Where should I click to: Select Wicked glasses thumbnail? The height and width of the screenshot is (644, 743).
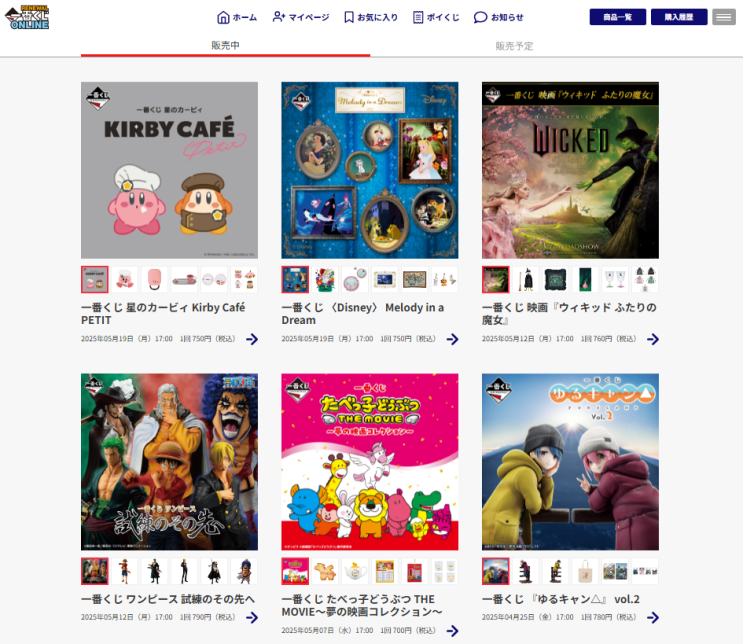tap(615, 280)
